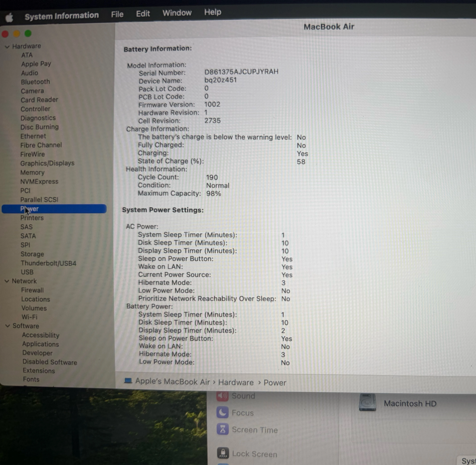Click the Focus moon icon in System Settings
The width and height of the screenshot is (476, 465).
(x=223, y=412)
